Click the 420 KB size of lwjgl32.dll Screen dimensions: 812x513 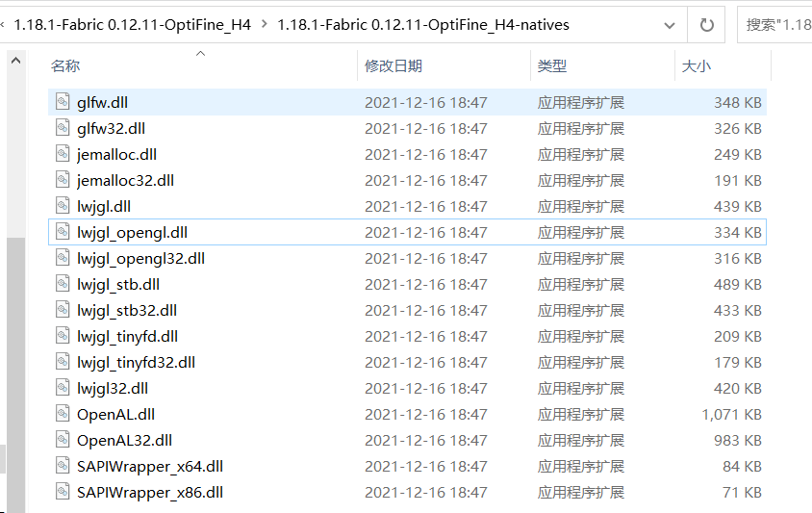coord(738,388)
